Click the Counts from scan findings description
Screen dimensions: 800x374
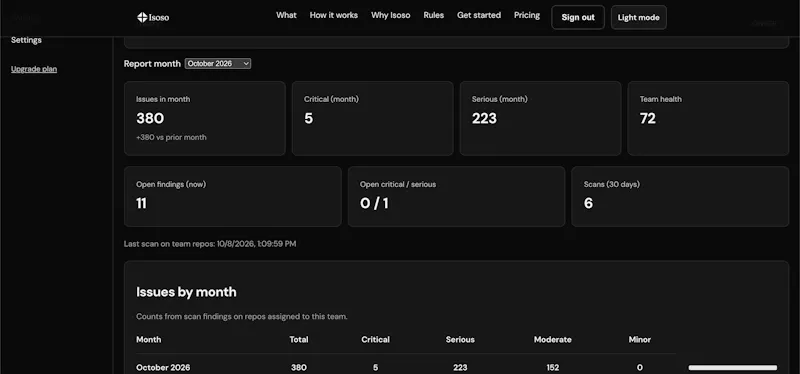pos(242,316)
